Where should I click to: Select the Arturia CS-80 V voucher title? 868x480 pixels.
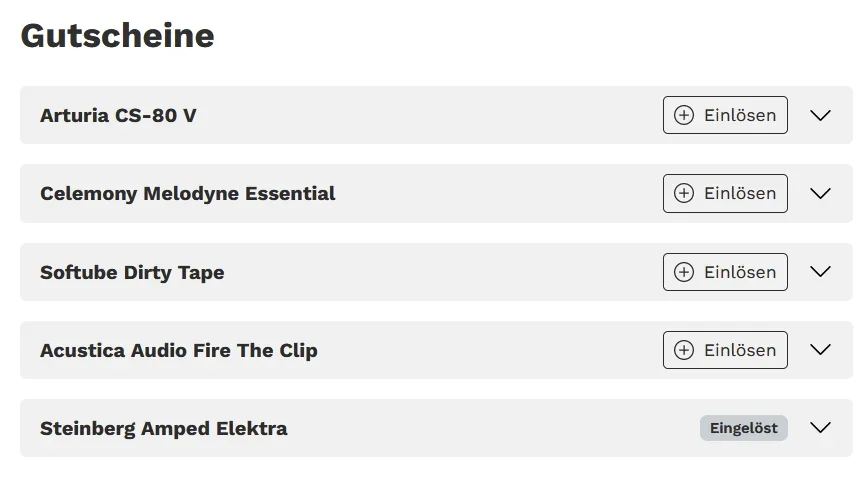point(118,115)
